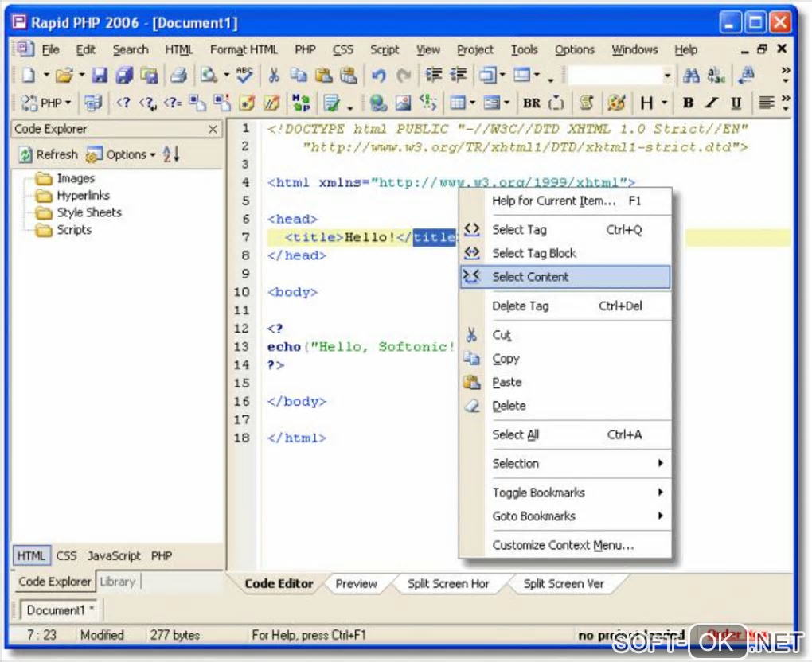
Task: Switch to the Preview tab
Action: pyautogui.click(x=356, y=584)
